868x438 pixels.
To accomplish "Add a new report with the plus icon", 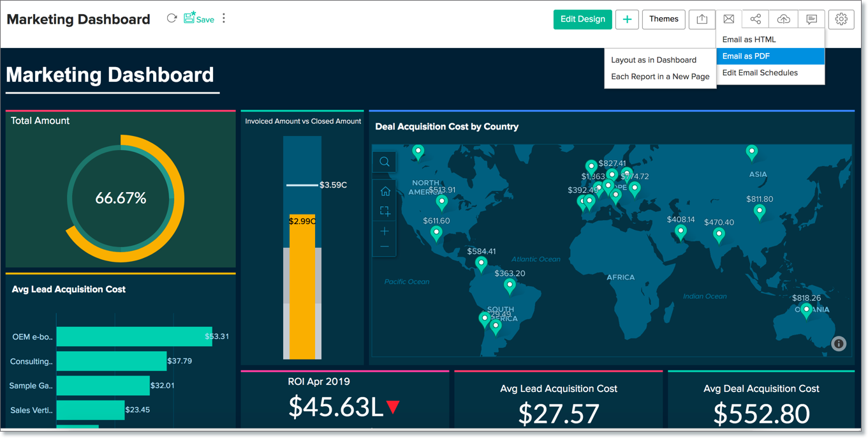I will coord(626,19).
